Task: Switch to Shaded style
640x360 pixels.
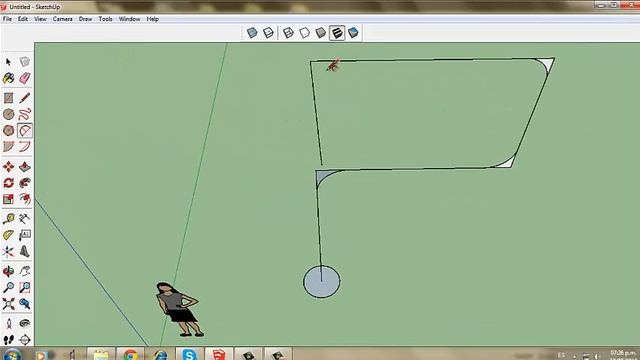Action: [321, 33]
